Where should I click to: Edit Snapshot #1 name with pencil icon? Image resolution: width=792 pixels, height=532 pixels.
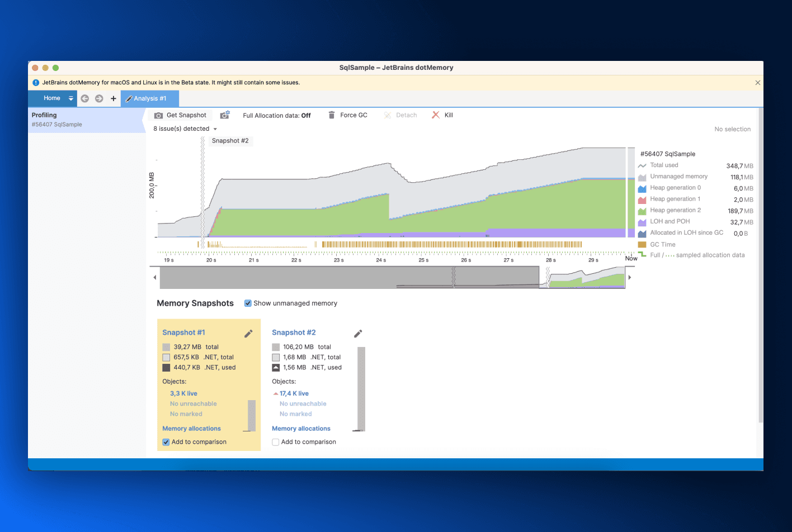pos(248,334)
